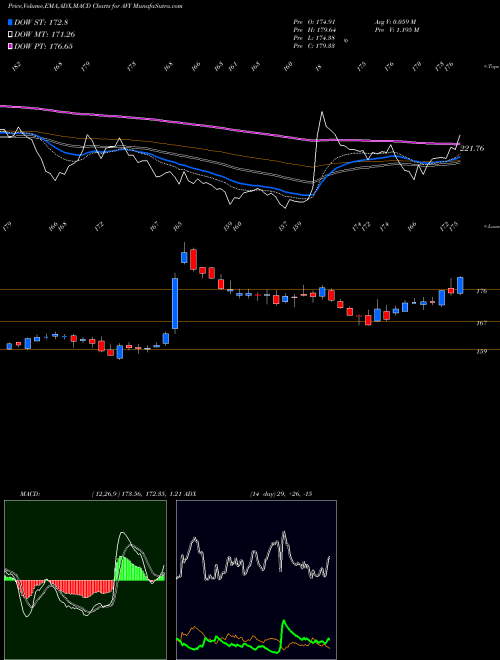Click the tall blue breakout candlestick
Screen dimensions: 500x660
(175, 303)
